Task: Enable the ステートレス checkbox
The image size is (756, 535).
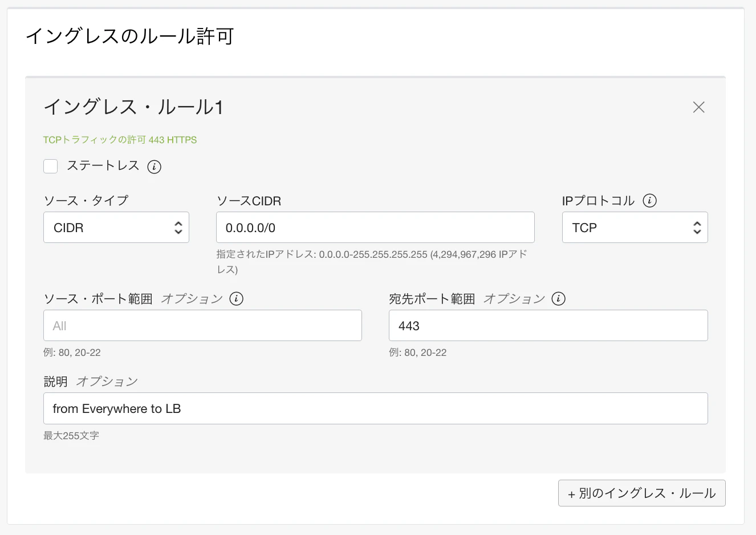Action: pos(51,166)
